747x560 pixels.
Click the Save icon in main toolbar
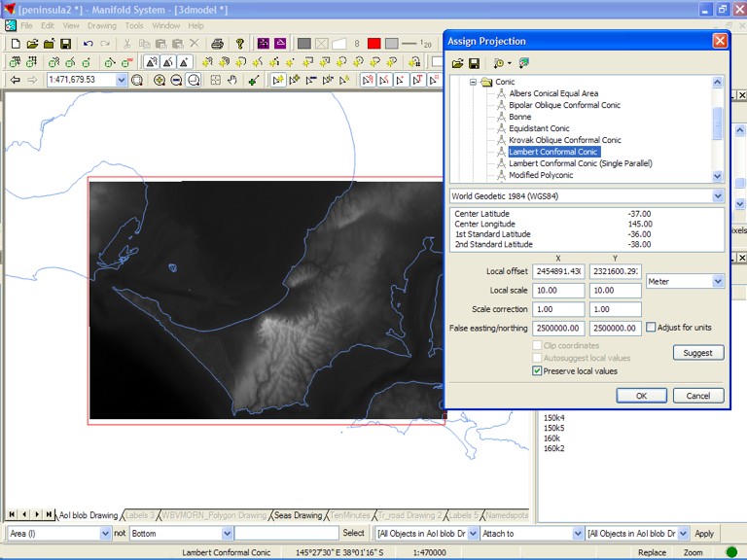(65, 44)
